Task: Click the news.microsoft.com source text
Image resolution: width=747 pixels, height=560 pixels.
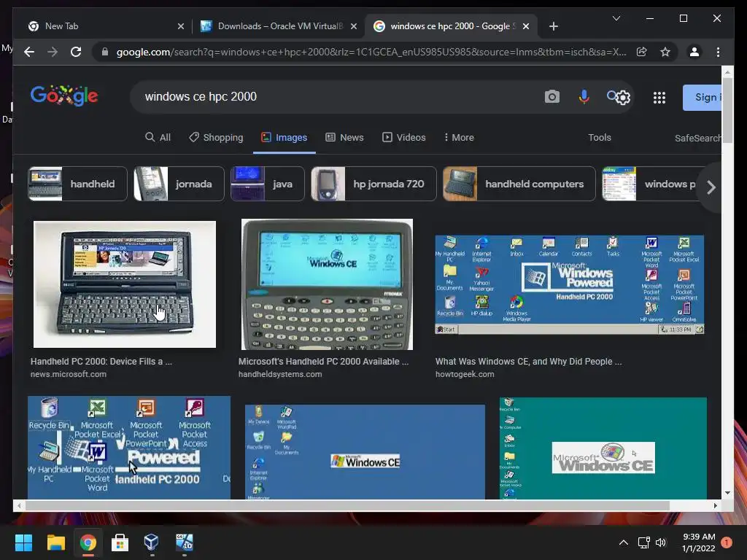Action: pyautogui.click(x=68, y=374)
